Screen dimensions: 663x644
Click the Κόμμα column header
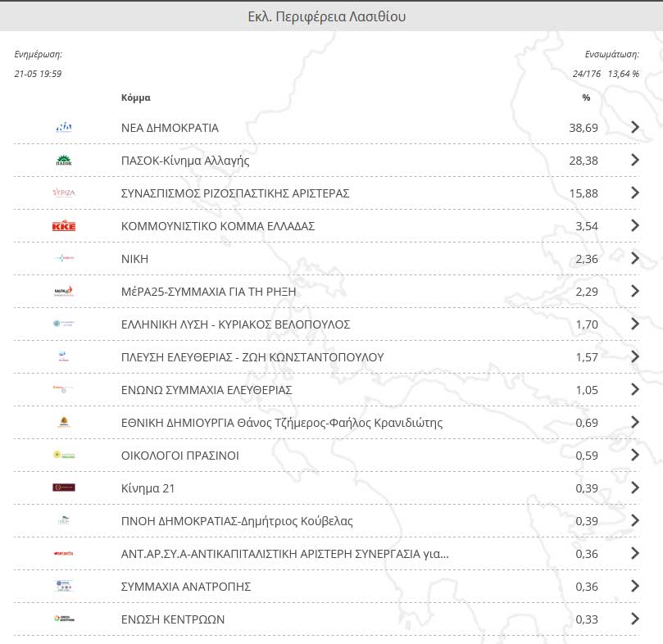click(x=135, y=98)
